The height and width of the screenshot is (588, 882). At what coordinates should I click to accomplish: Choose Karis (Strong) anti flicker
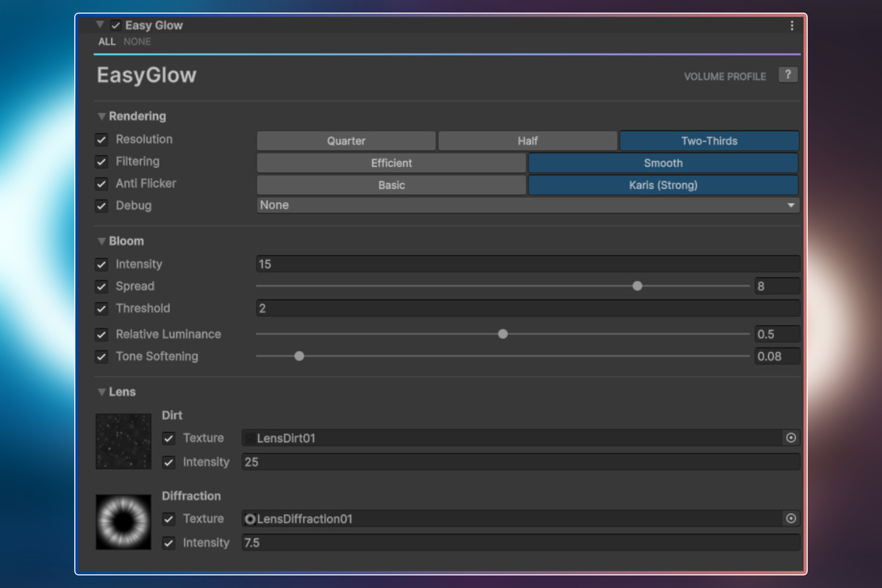(x=664, y=184)
